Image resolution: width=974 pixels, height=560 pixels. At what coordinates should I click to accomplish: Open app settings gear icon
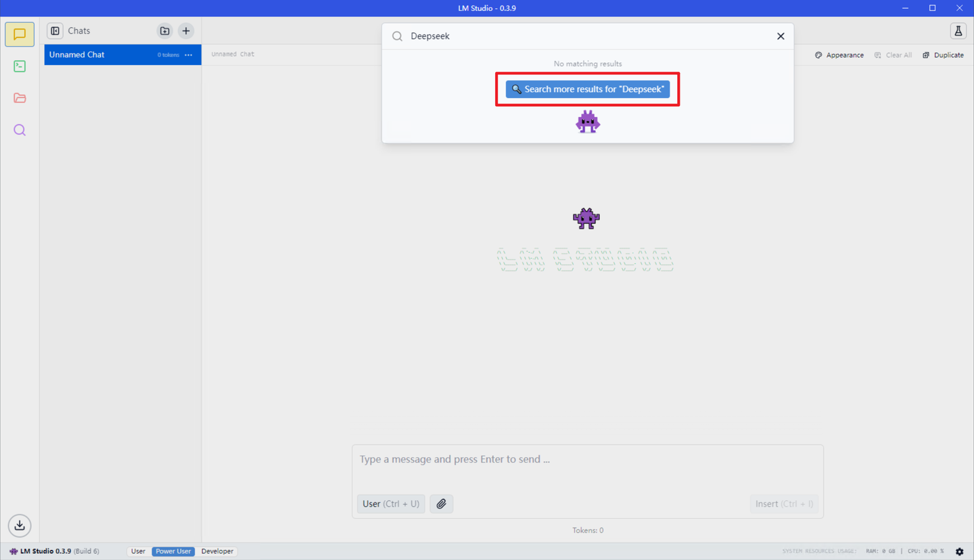[959, 551]
